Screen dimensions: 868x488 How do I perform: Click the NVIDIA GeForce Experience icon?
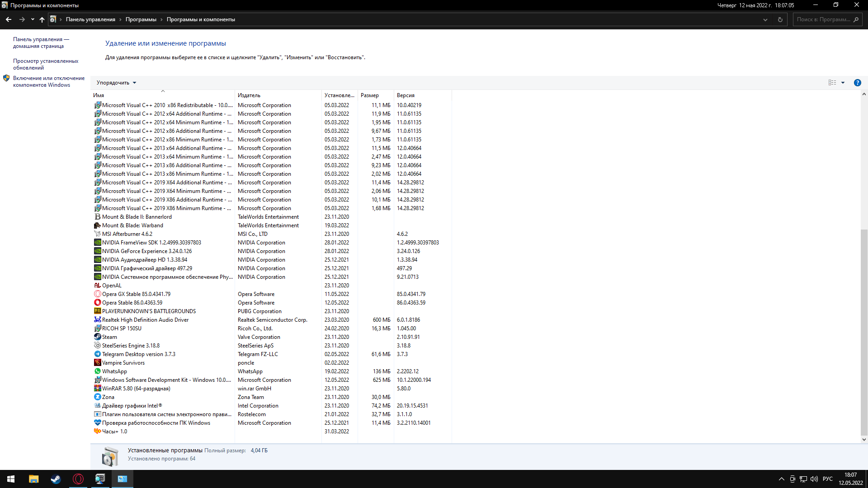[x=97, y=251]
